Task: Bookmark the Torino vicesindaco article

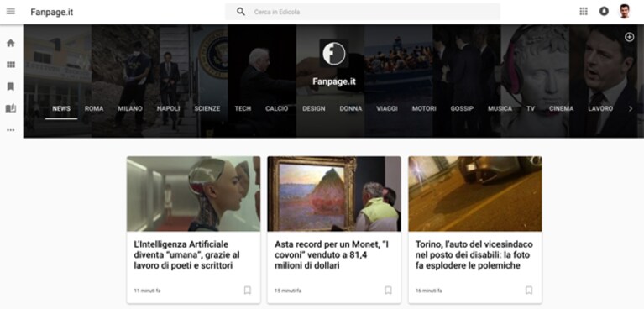Action: click(x=529, y=291)
